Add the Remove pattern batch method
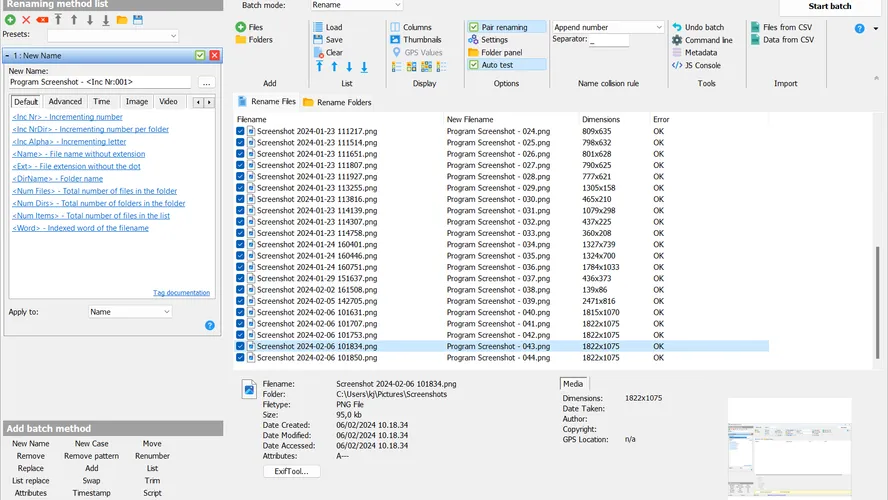Screen dimensions: 888x500 91,456
